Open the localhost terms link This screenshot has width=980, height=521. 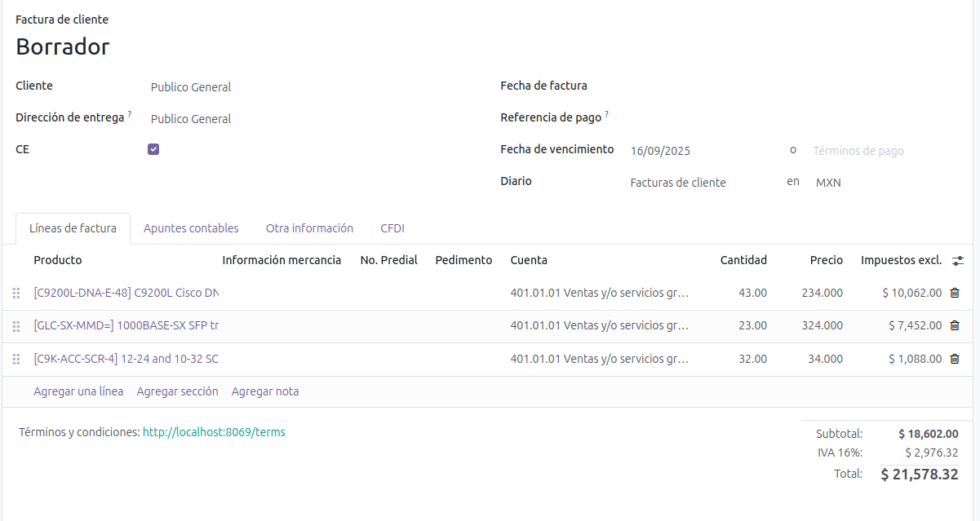[x=214, y=432]
